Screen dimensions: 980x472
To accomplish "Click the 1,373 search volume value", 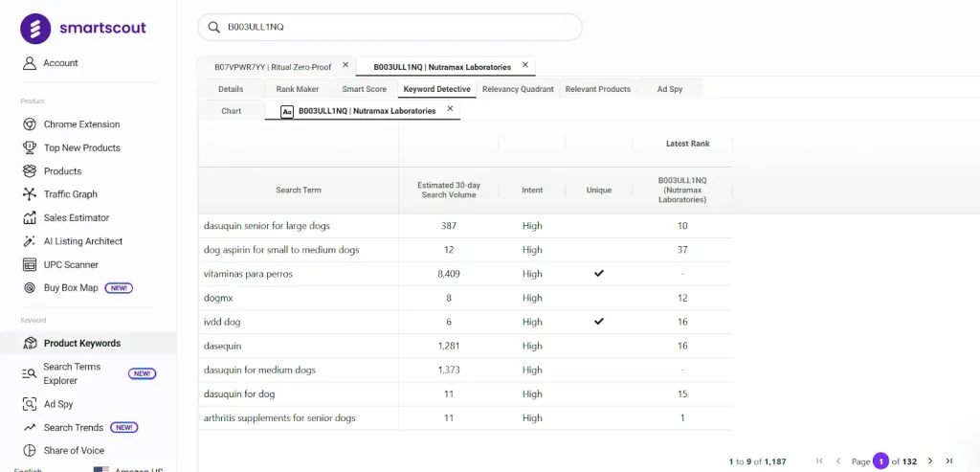I will click(x=449, y=371).
